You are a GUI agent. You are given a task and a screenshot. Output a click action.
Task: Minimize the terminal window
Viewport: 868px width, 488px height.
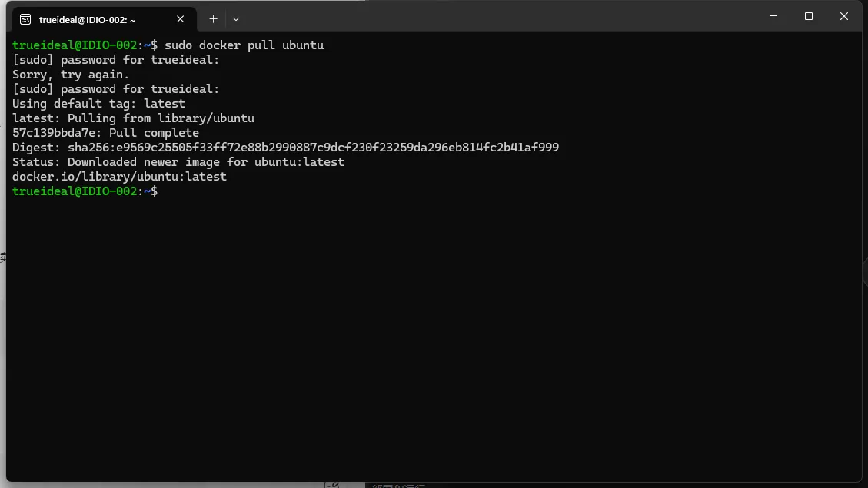click(x=773, y=16)
